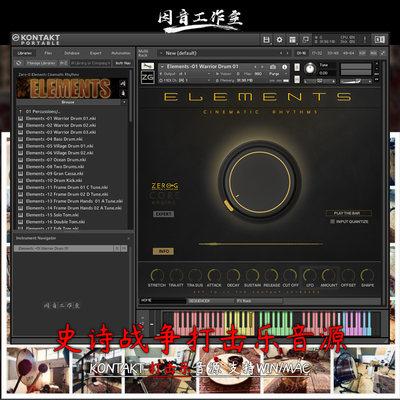The image size is (400, 400).
Task: Click the Elements library banner image
Action: pos(68,88)
